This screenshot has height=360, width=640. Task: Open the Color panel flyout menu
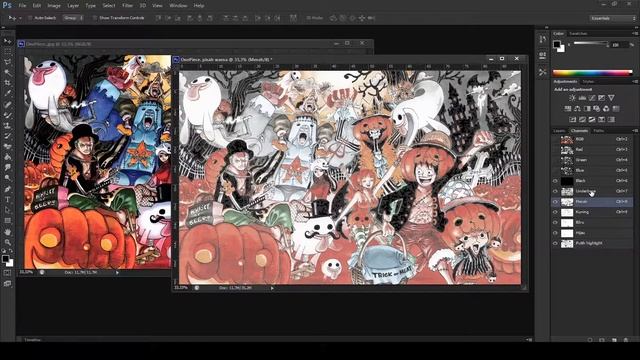tap(635, 33)
